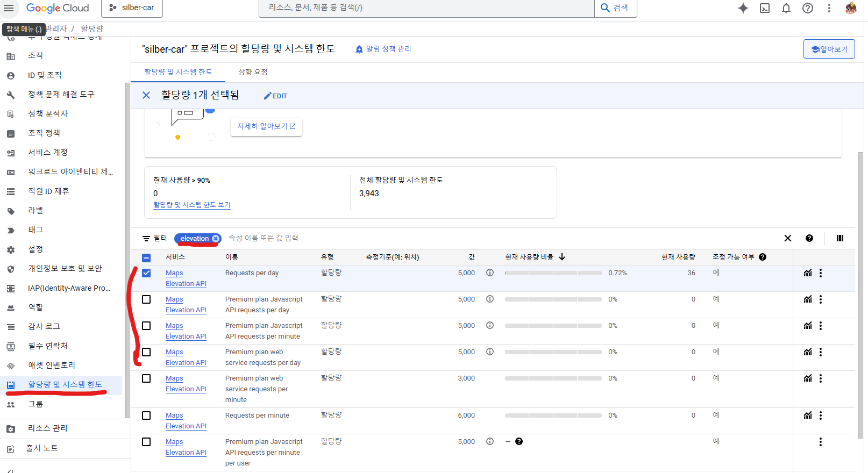Image resolution: width=868 pixels, height=473 pixels.
Task: Switch to 할당량 및 시스템 한도 tab
Action: pyautogui.click(x=178, y=71)
